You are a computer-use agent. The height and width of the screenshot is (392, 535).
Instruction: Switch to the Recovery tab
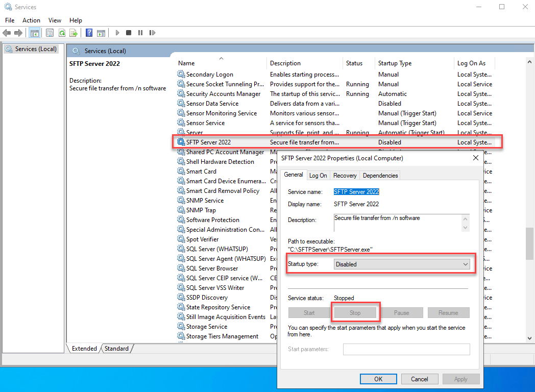345,176
